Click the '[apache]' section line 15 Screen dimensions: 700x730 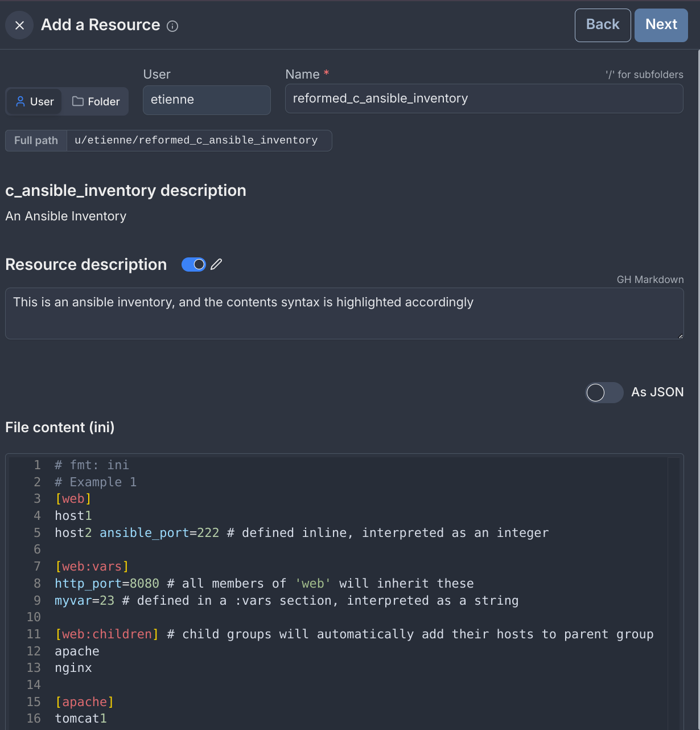84,702
